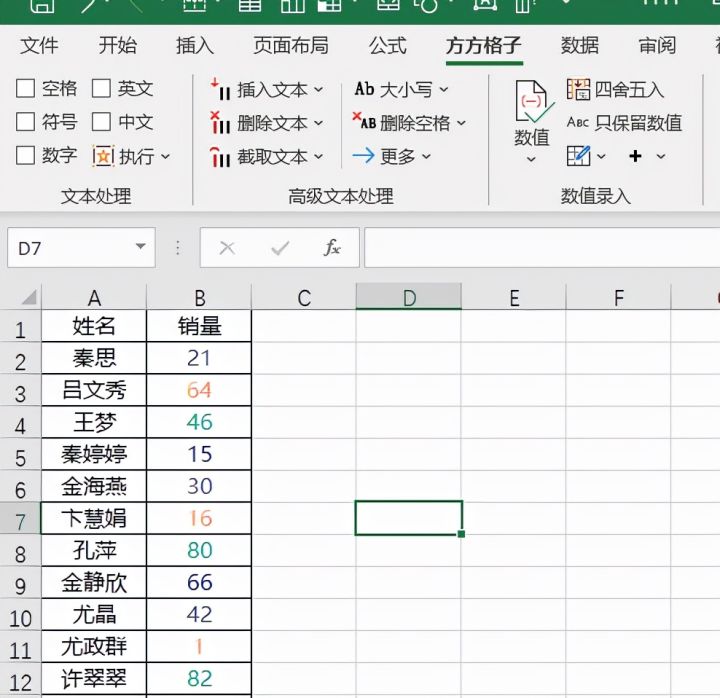This screenshot has width=720, height=698.
Task: Expand the 删除空格 dropdown arrow
Action: coord(461,123)
